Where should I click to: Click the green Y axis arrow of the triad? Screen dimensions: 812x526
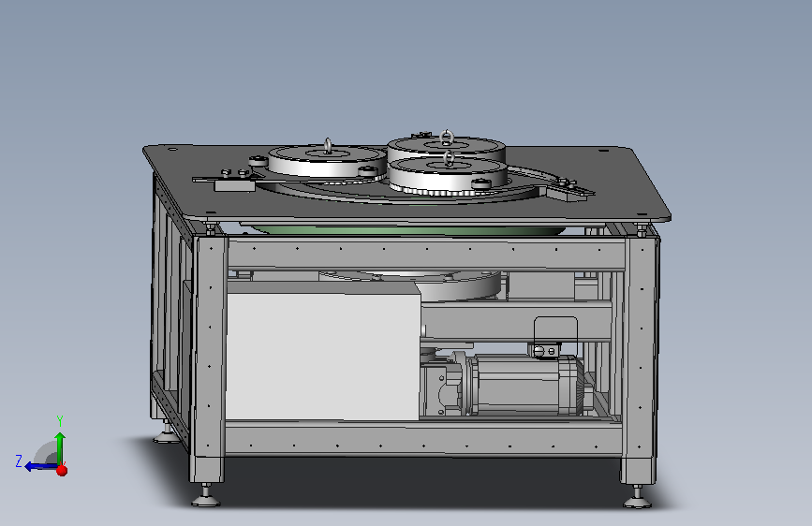pos(60,446)
